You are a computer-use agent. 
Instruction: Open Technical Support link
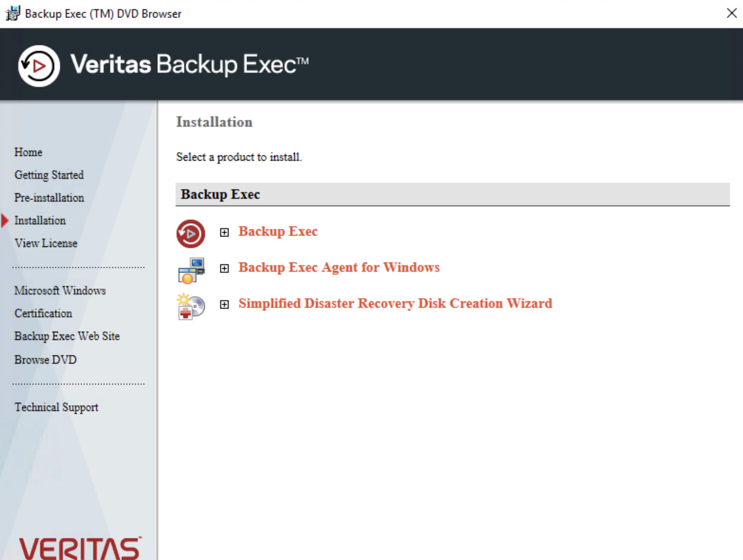[x=56, y=407]
